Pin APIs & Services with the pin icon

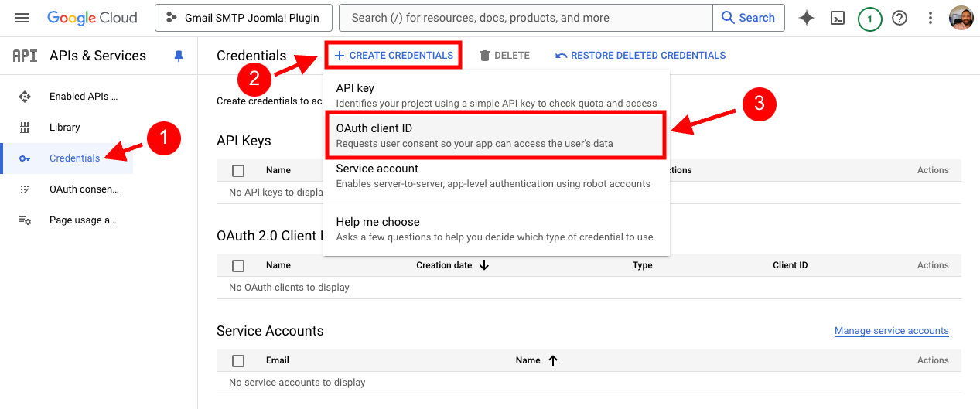(x=179, y=56)
